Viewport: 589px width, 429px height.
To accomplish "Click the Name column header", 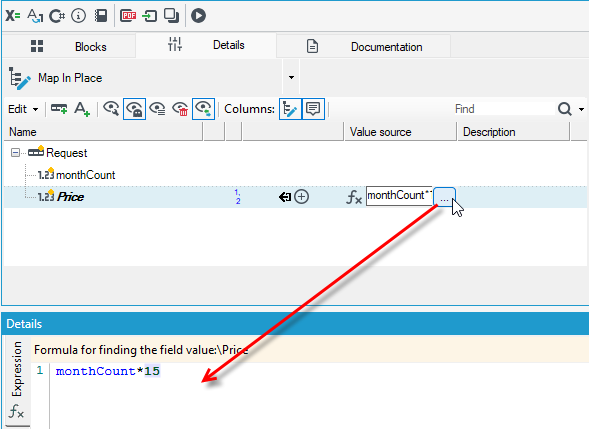I will tap(103, 132).
